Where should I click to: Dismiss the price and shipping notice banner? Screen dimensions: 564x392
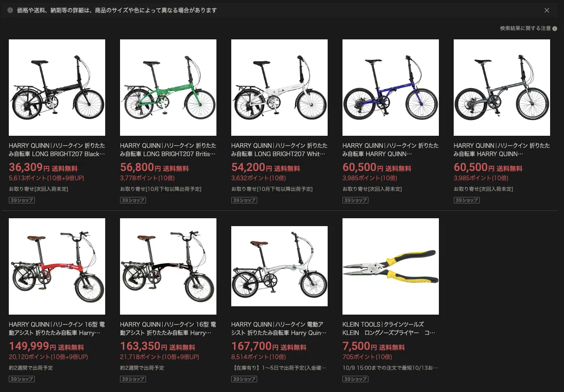pos(547,10)
